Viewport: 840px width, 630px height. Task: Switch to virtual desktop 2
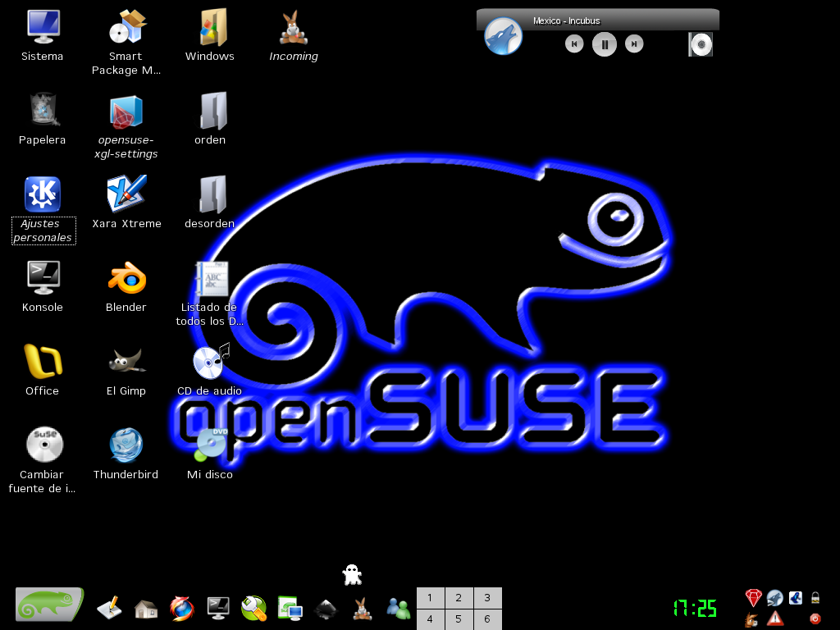point(459,598)
